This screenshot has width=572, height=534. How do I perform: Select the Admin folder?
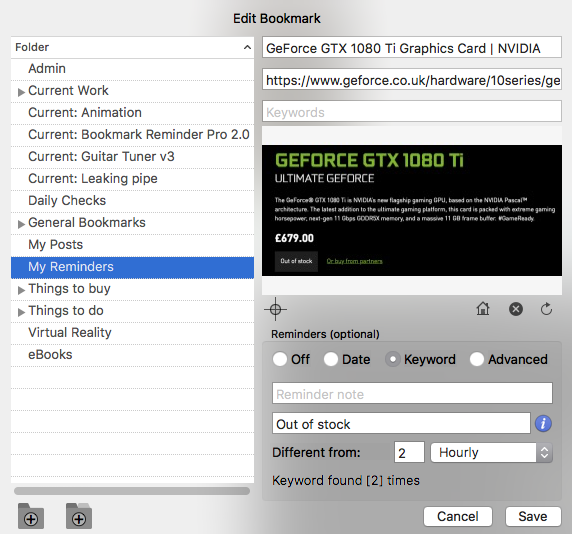pos(132,69)
